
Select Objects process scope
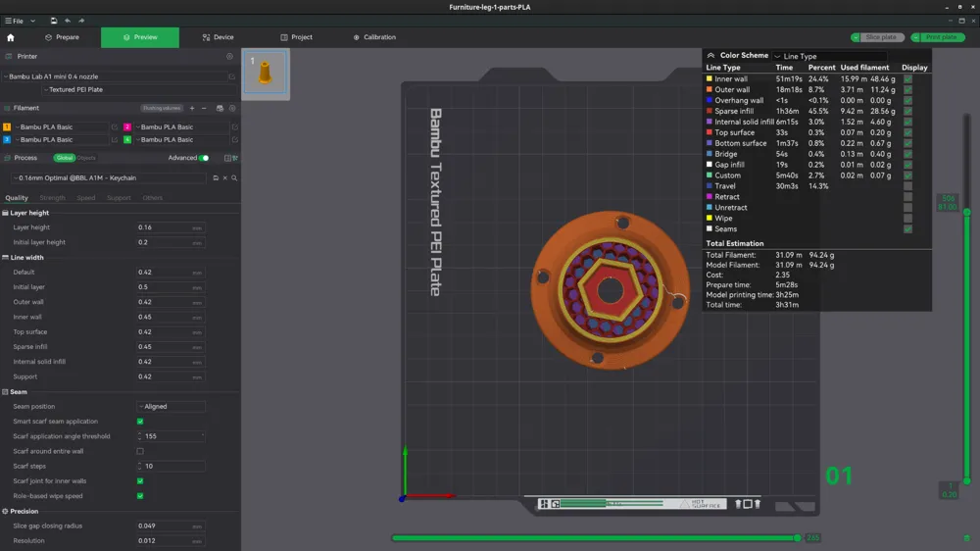(x=86, y=158)
